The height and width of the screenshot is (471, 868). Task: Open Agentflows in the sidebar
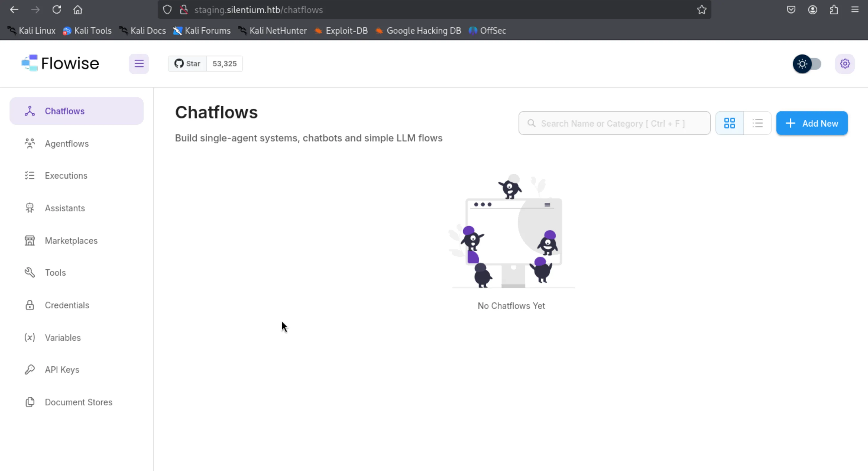click(77, 143)
